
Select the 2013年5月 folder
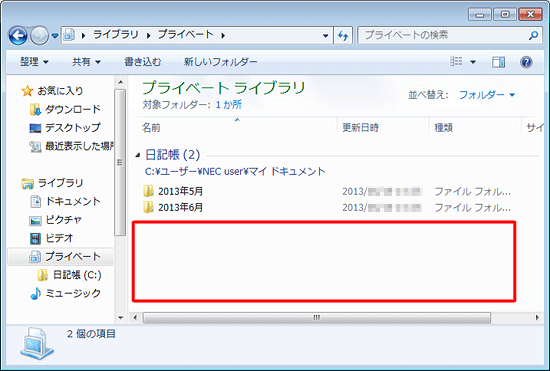[180, 191]
